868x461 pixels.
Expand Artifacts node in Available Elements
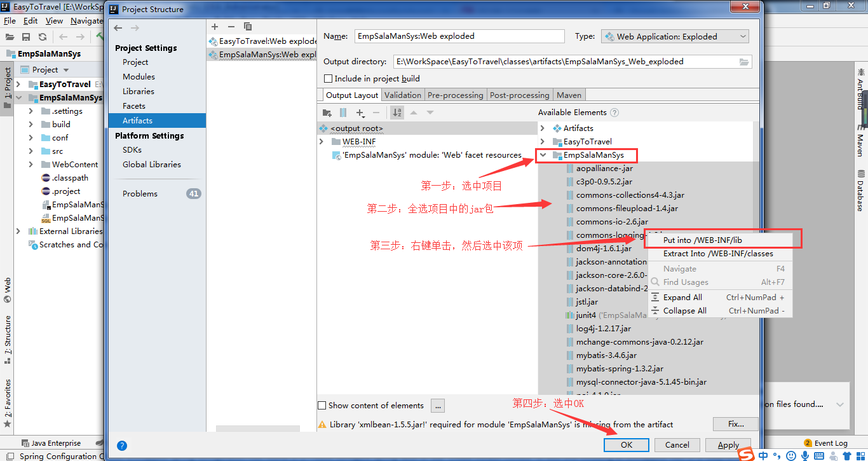click(543, 128)
